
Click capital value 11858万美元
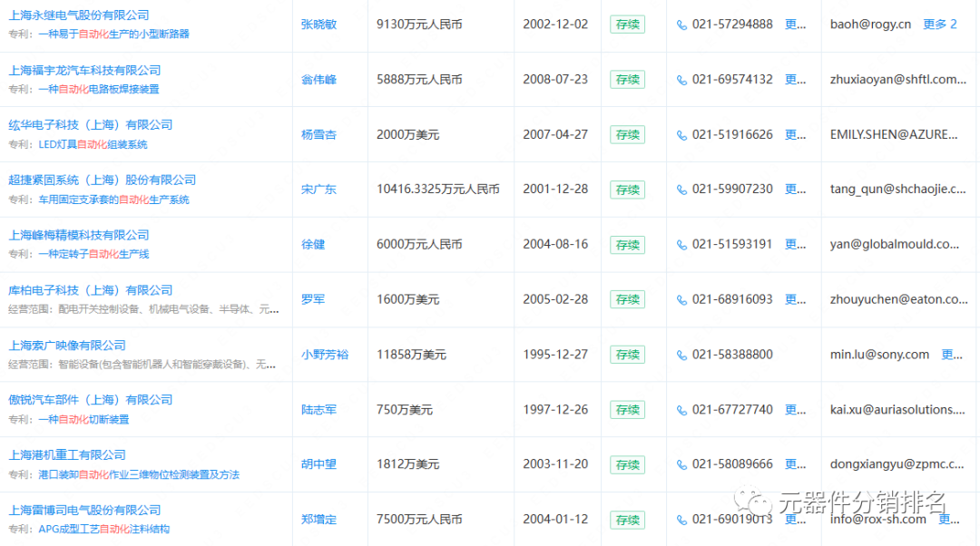click(x=411, y=355)
